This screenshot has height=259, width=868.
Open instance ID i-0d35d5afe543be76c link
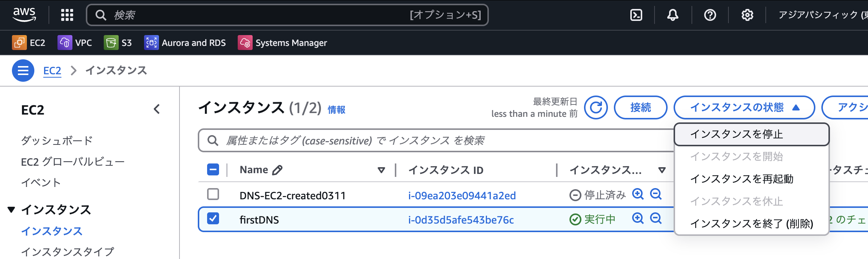pos(461,220)
